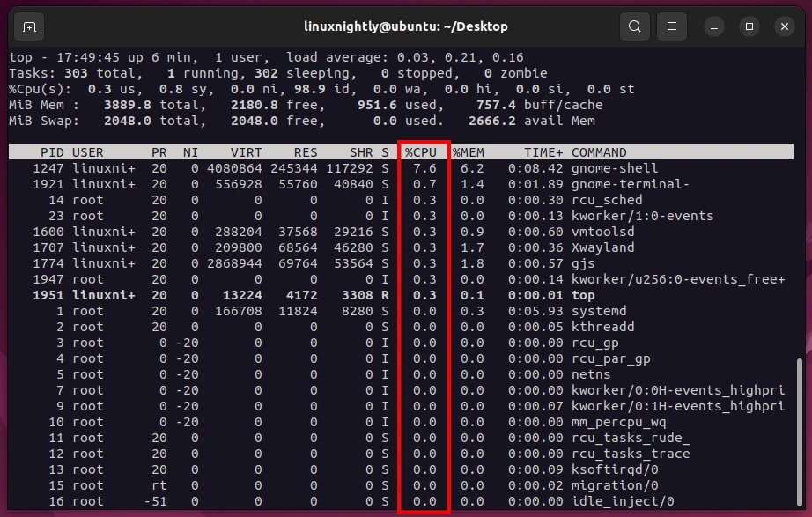
Task: Click the 7.6 CPU value for gnome-shell
Action: pyautogui.click(x=424, y=168)
